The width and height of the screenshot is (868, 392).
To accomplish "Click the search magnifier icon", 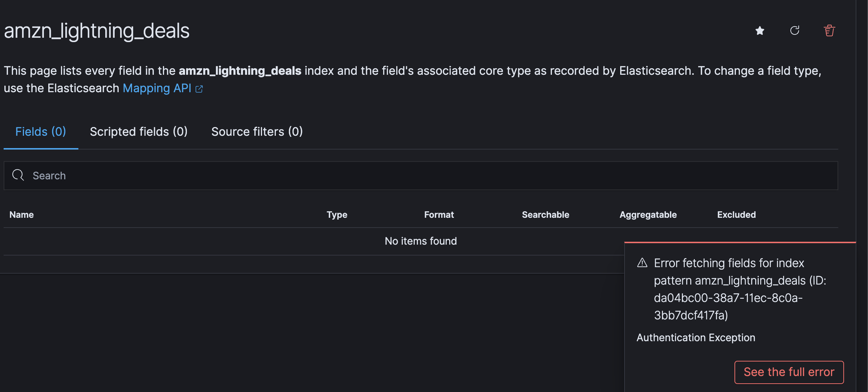I will click(18, 175).
